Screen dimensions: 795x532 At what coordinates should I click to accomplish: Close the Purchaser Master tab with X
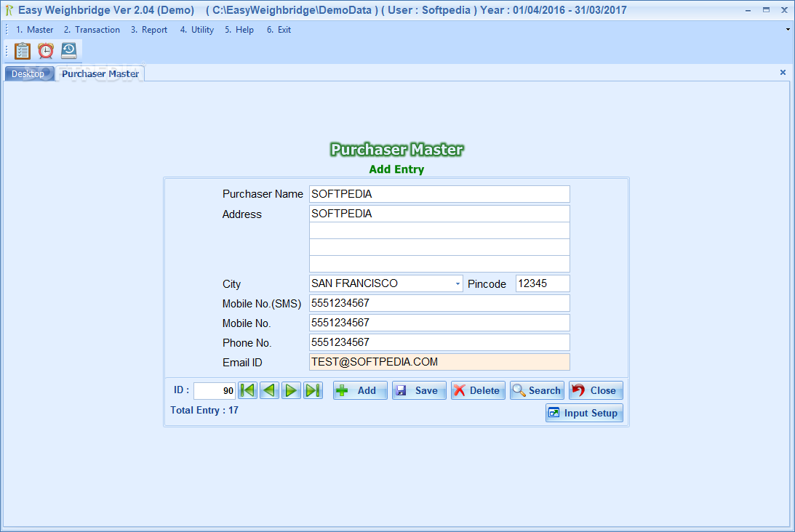[783, 73]
